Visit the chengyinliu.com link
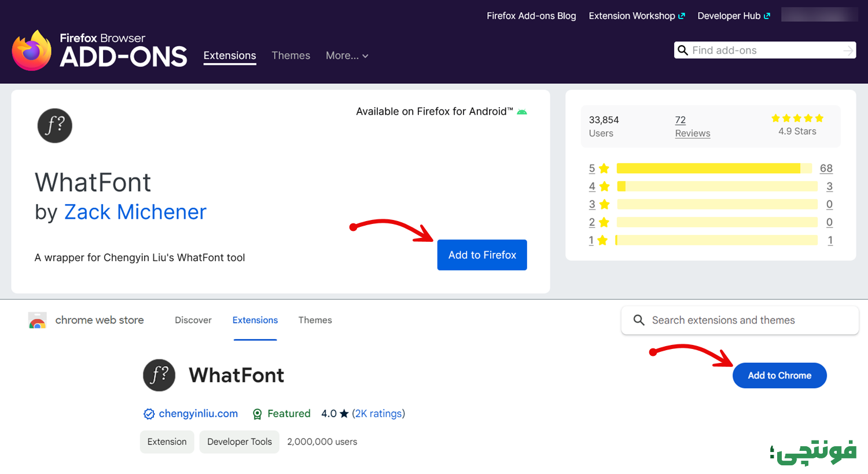Viewport: 868px width, 474px height. (x=198, y=414)
